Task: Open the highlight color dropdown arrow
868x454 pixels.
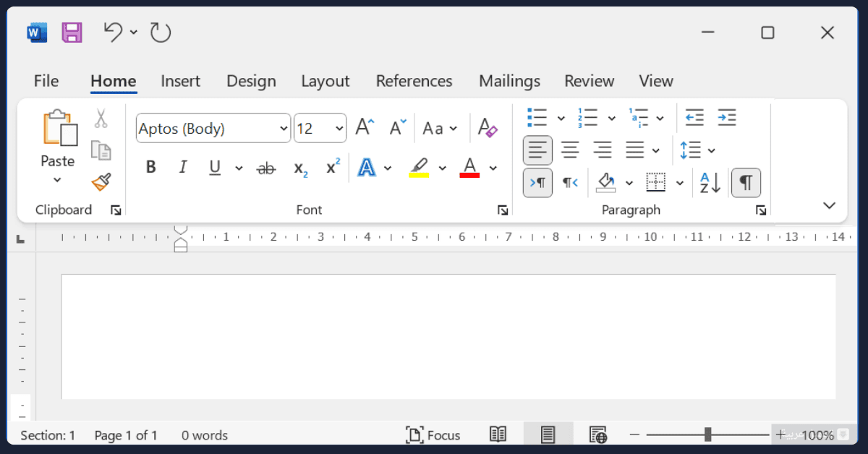Action: click(x=443, y=168)
